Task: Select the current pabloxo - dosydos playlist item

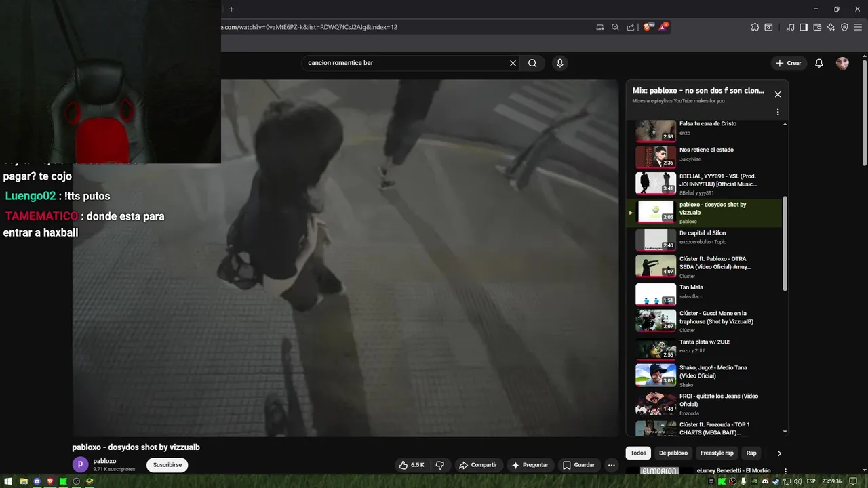Action: point(705,213)
